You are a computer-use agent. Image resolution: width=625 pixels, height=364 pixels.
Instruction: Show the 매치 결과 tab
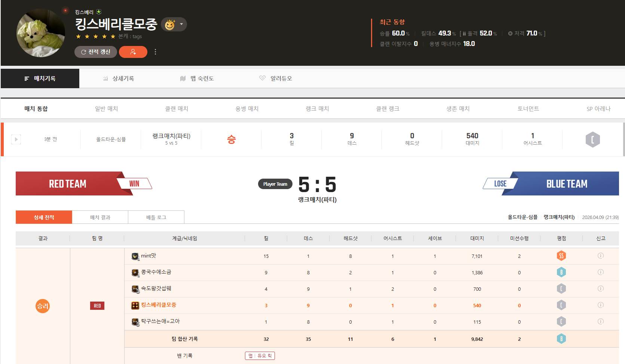[x=100, y=217]
